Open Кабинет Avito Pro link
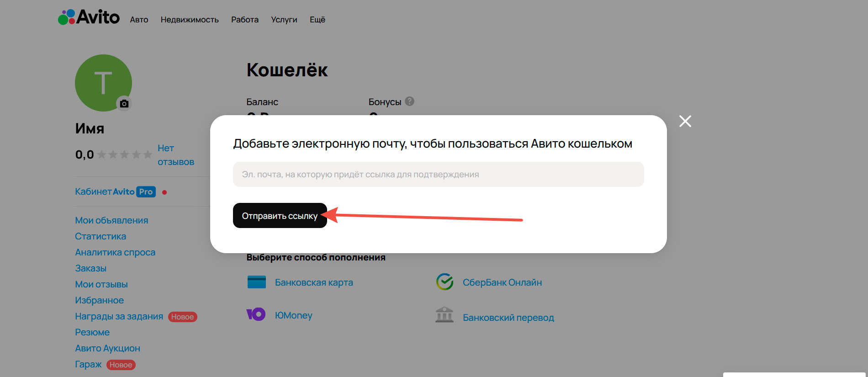868x377 pixels. click(116, 192)
